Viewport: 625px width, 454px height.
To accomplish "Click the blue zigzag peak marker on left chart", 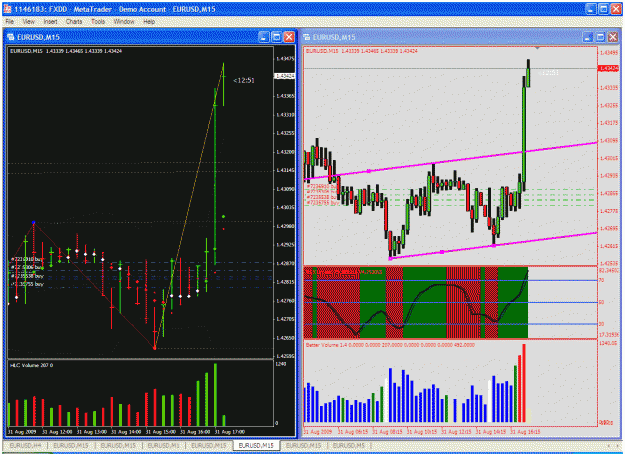I will coord(33,222).
